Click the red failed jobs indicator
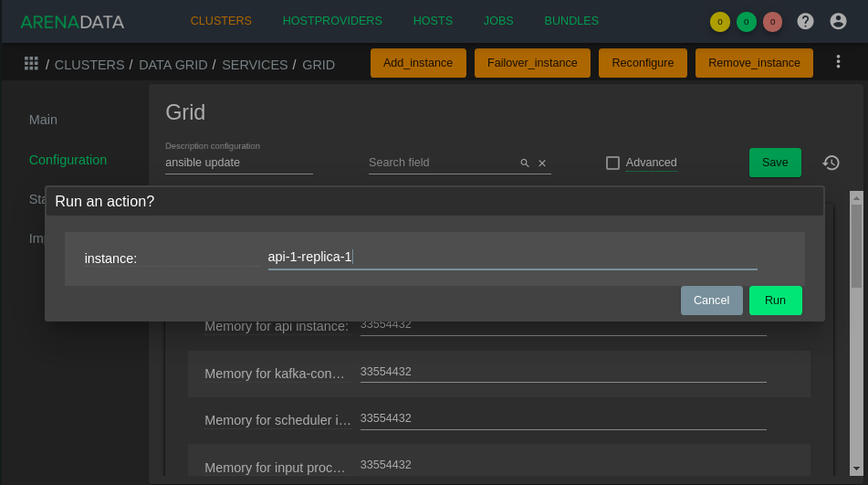This screenshot has width=868, height=485. pos(772,22)
